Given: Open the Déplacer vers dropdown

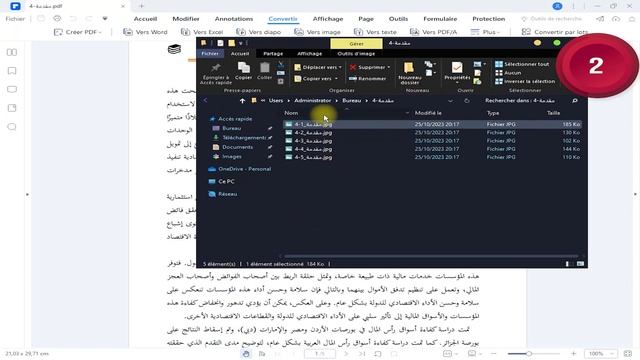Looking at the screenshot, I should click(318, 67).
